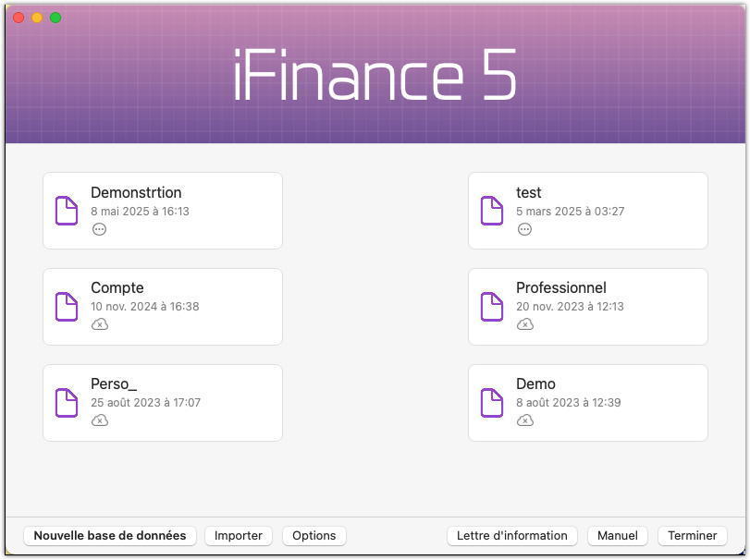Close the iFinance window with red button

coord(18,18)
